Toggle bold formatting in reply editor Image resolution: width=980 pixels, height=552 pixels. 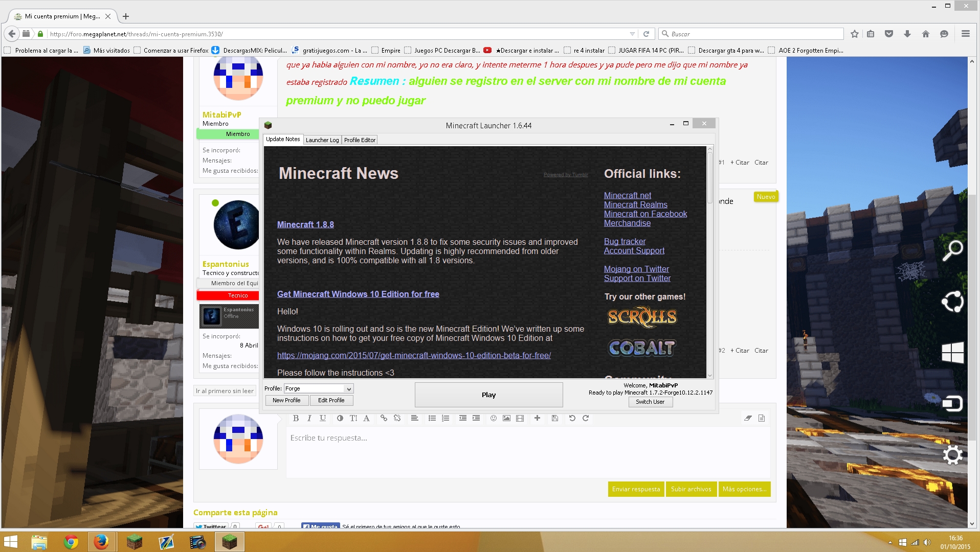coord(296,418)
